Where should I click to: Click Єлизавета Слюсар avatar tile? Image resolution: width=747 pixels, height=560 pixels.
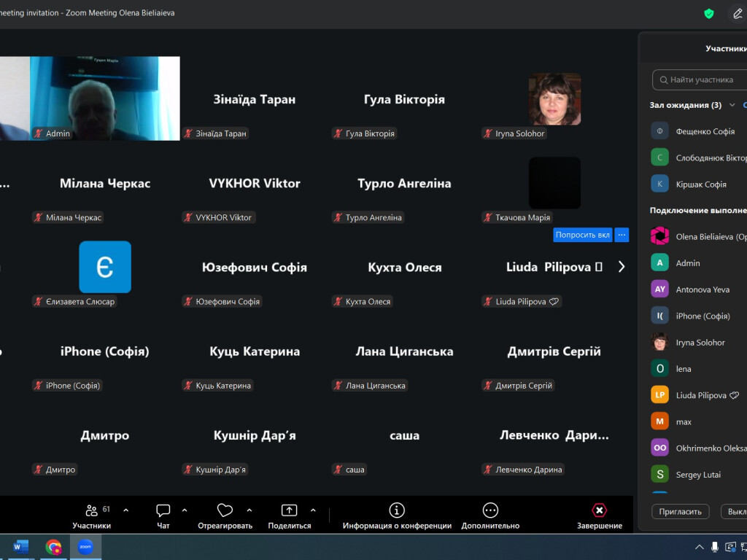[x=105, y=267]
